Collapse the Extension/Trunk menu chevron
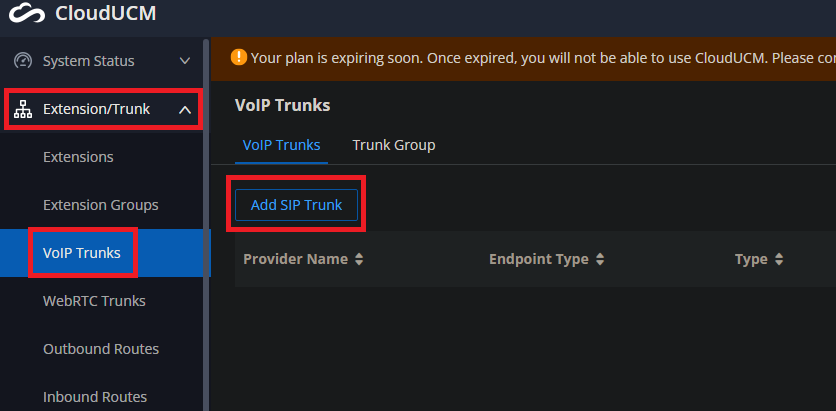Screen dimensions: 836x411 [184, 110]
